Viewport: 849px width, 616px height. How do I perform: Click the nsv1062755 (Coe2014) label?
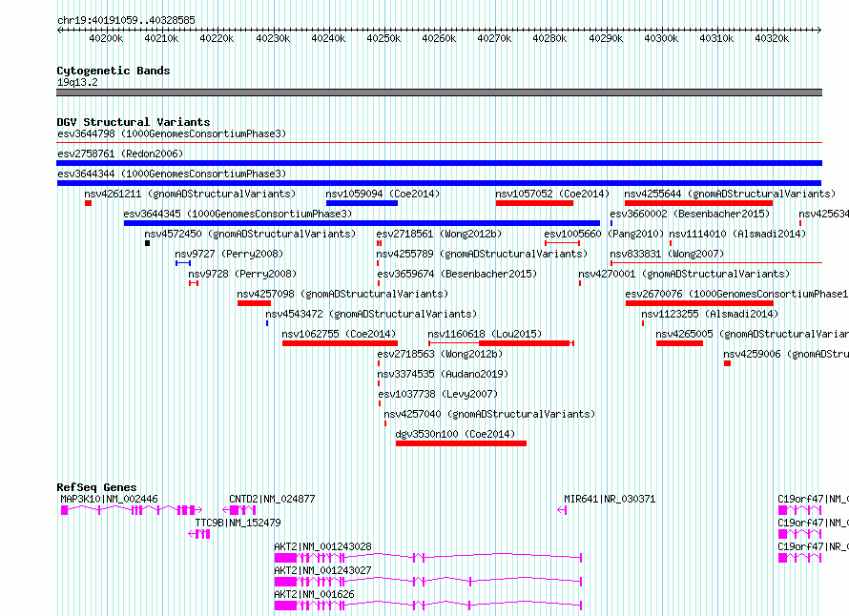339,334
